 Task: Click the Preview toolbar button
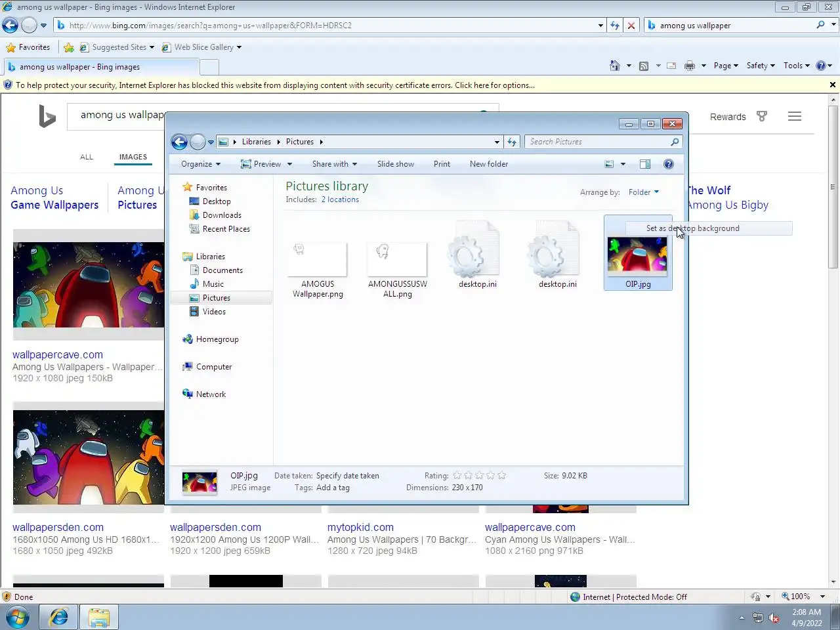(x=261, y=164)
